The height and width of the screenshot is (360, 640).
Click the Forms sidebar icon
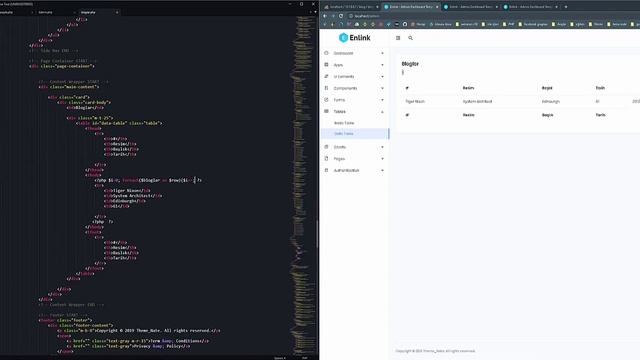(326, 100)
